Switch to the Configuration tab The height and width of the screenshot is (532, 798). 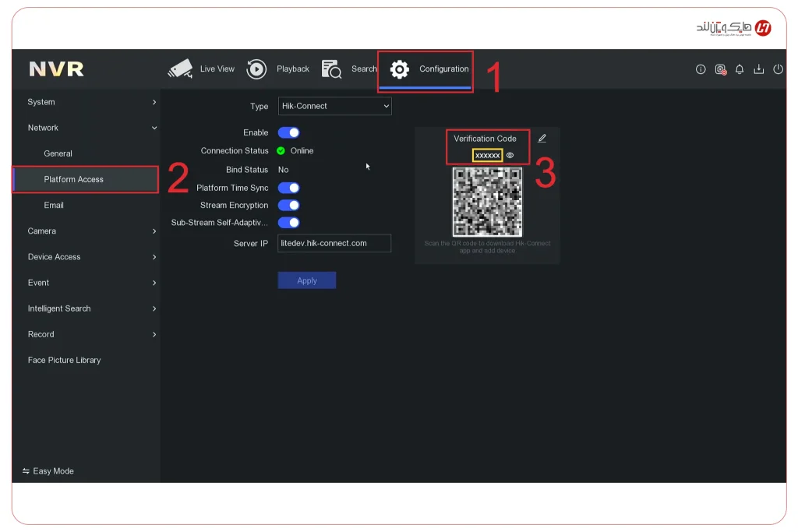click(425, 69)
